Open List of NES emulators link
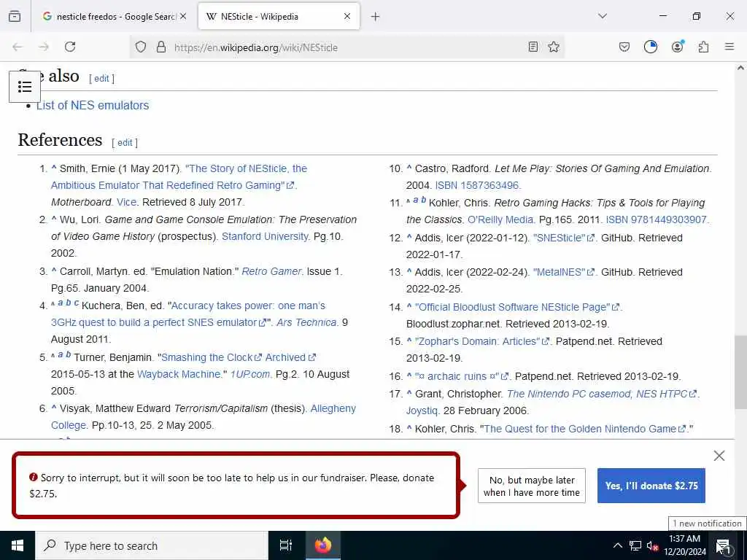This screenshot has height=560, width=747. [93, 105]
